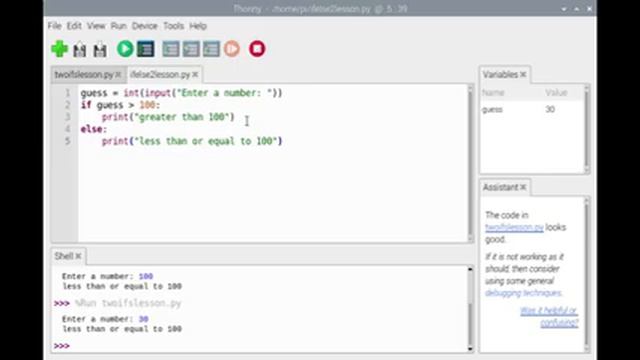The height and width of the screenshot is (360, 640).
Task: Close the Shell panel
Action: pos(78,256)
